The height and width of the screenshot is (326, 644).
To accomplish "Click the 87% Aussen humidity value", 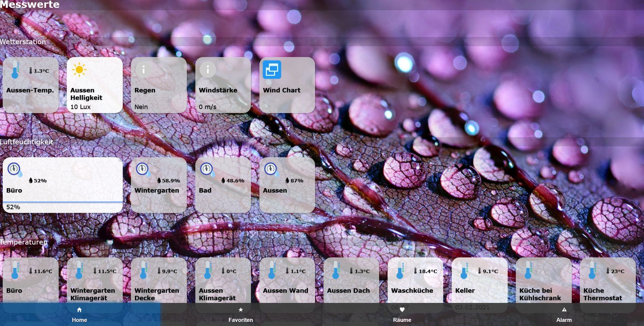I will click(297, 181).
